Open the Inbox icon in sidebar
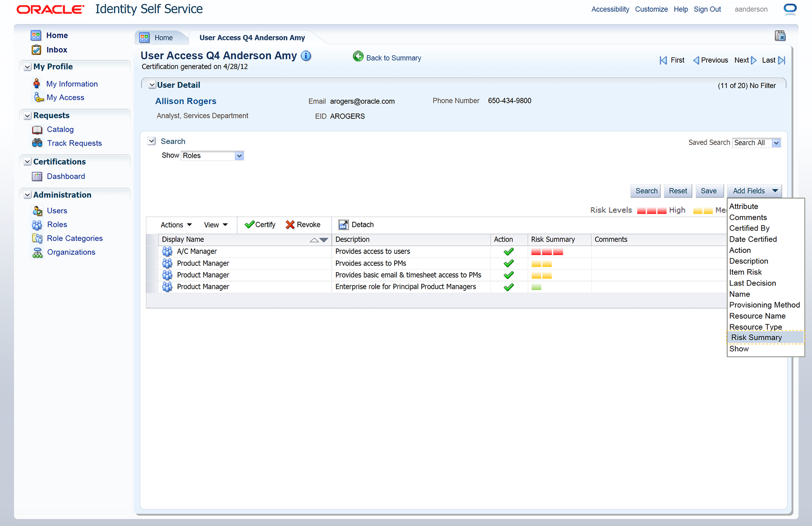 36,50
